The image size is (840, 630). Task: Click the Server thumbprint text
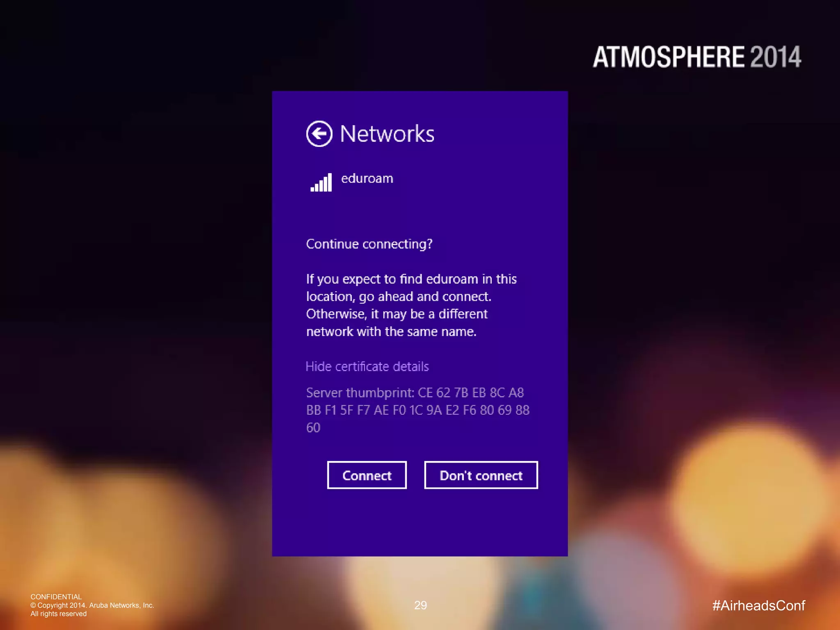tap(418, 410)
